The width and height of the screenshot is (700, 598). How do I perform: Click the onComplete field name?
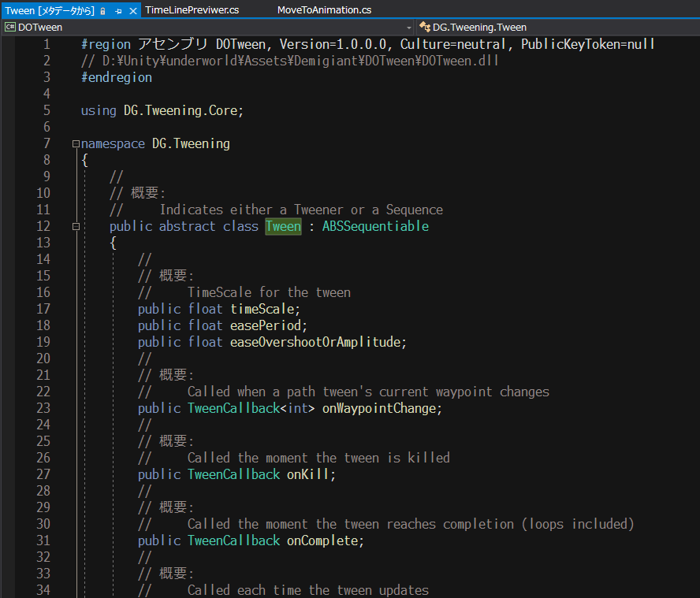(322, 540)
